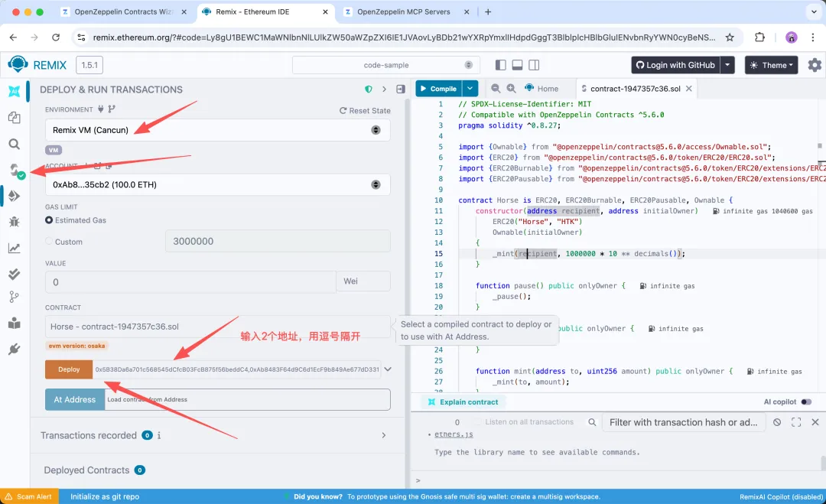
Task: Click the orange Deploy button
Action: tap(69, 369)
